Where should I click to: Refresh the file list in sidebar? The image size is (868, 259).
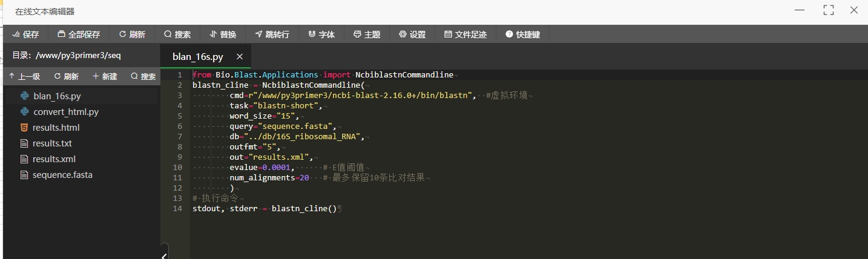67,76
